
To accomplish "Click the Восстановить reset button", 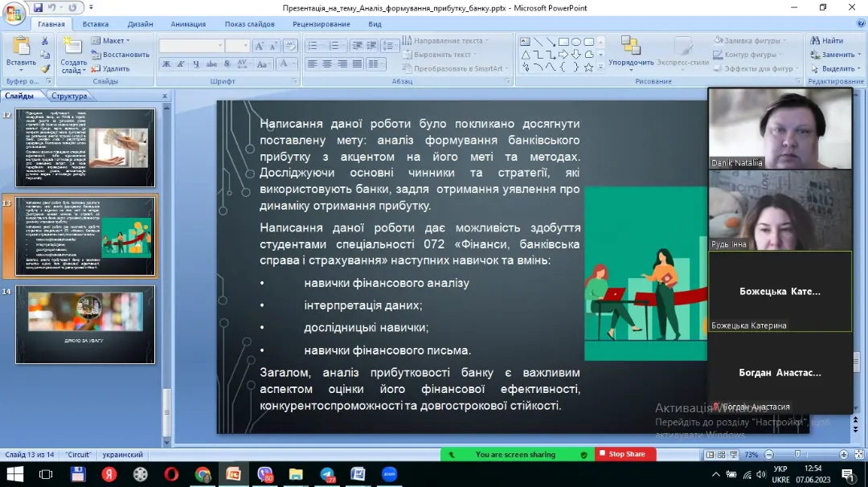I will tap(121, 55).
